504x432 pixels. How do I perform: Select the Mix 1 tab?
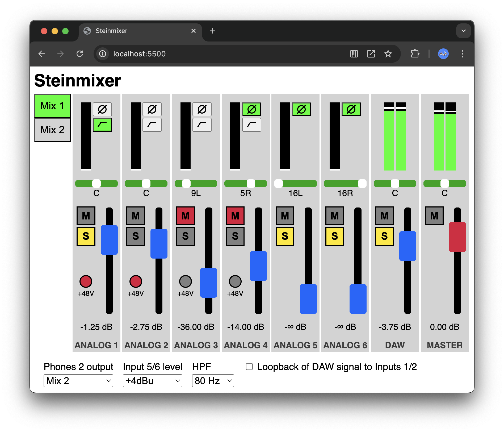pos(52,106)
